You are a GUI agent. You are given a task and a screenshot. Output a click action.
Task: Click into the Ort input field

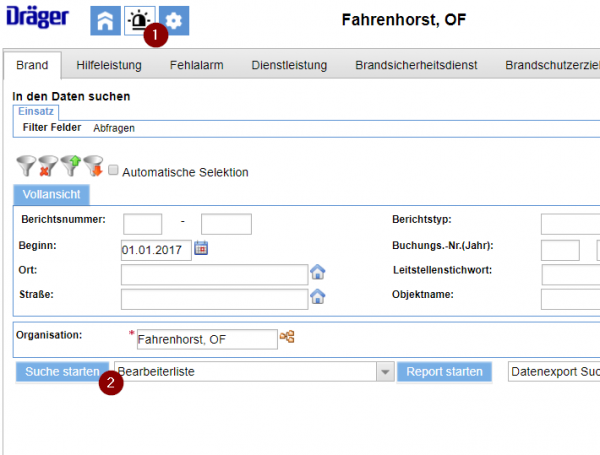click(x=215, y=274)
